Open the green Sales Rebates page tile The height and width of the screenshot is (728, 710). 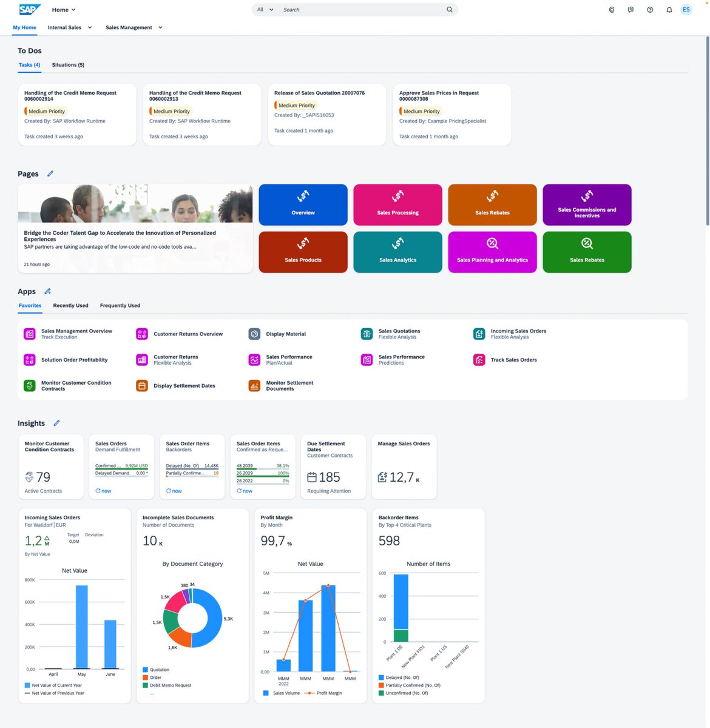coord(587,252)
